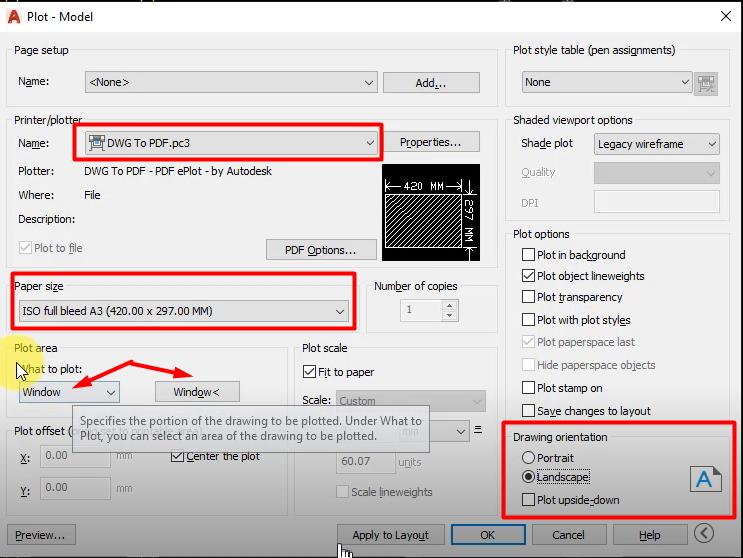Confirm the plot with OK button
This screenshot has height=558, width=743.
(x=488, y=535)
